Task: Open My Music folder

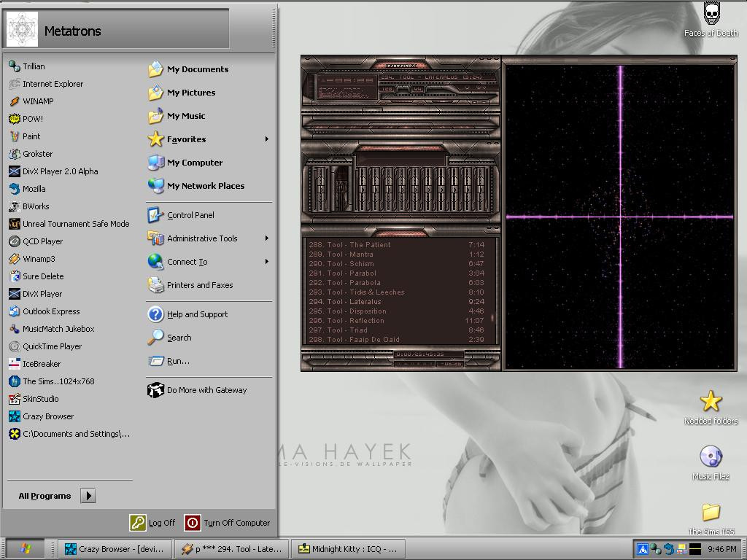Action: point(177,116)
